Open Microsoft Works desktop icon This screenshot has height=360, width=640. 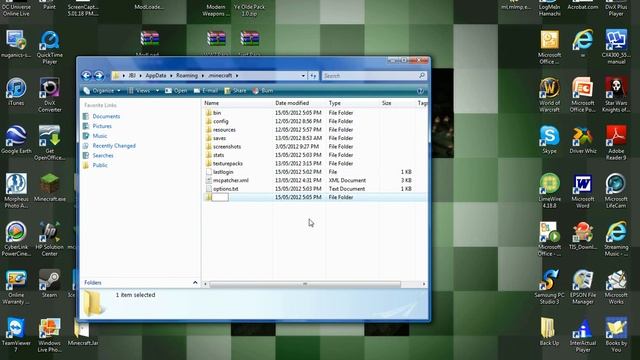(616, 287)
